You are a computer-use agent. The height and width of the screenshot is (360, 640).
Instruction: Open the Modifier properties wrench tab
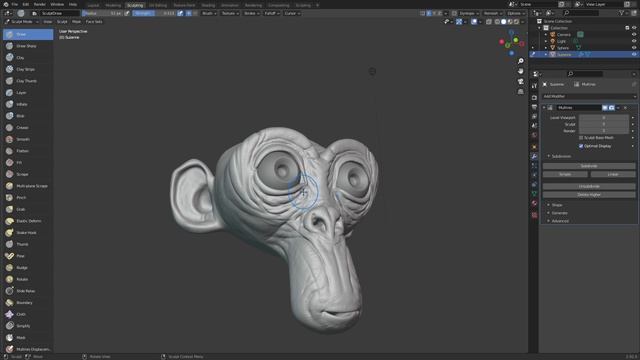point(534,156)
